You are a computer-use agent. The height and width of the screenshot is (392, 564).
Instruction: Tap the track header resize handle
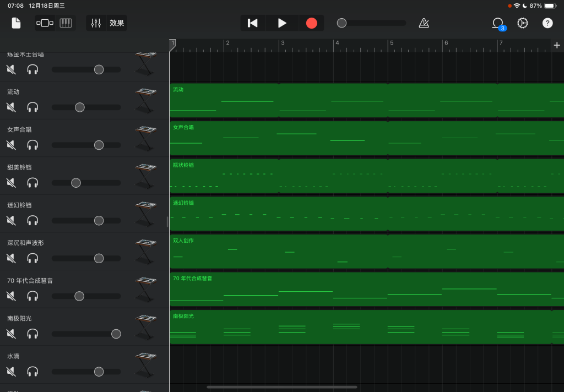tap(167, 222)
